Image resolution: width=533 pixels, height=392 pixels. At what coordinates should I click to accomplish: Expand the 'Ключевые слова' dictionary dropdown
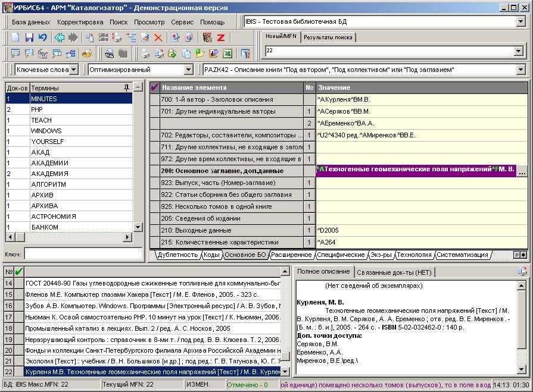[x=73, y=70]
